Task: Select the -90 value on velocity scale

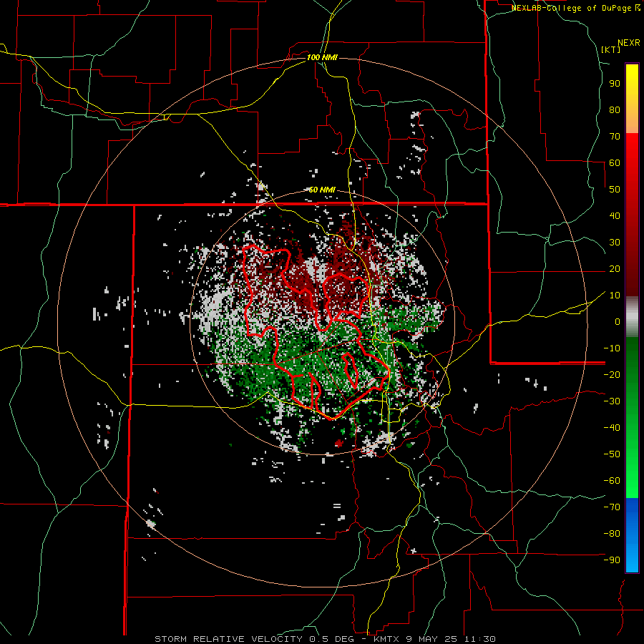Action: pos(612,560)
